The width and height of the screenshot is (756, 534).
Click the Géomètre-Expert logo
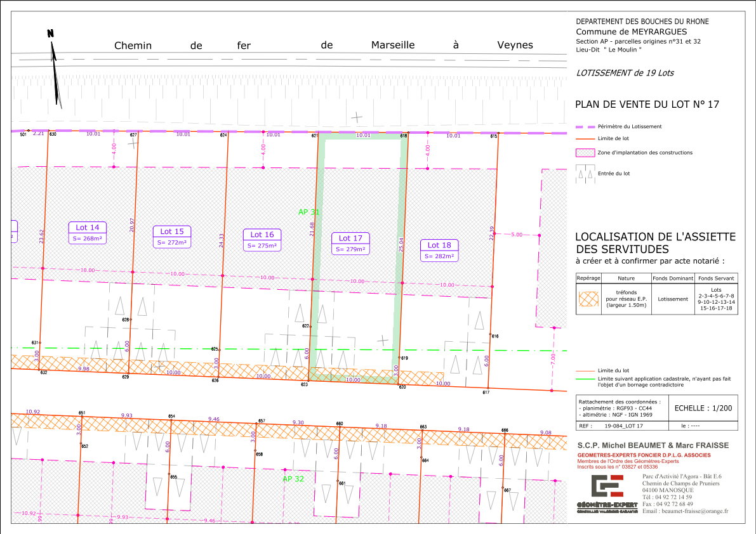pyautogui.click(x=607, y=494)
